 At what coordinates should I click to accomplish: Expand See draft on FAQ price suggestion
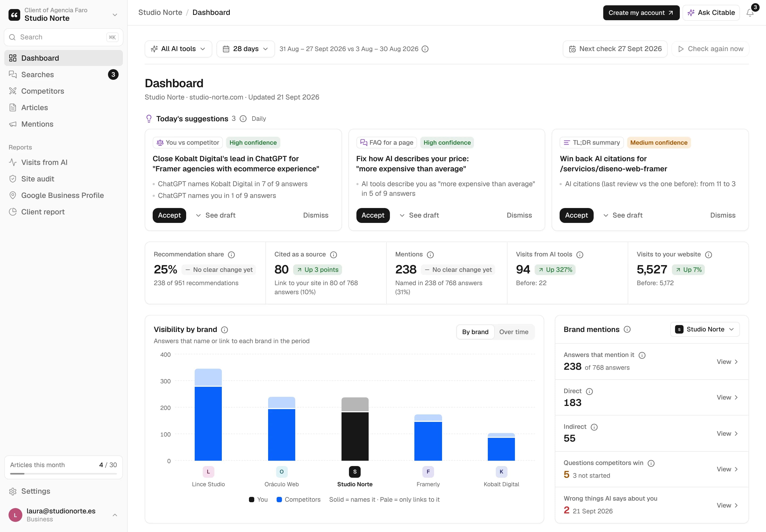pyautogui.click(x=419, y=215)
